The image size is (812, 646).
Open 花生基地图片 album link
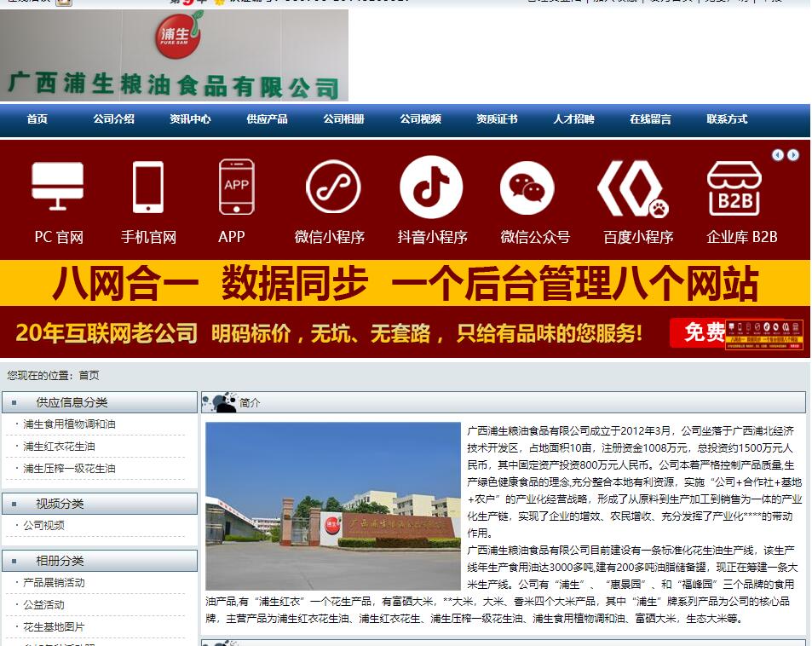point(54,627)
